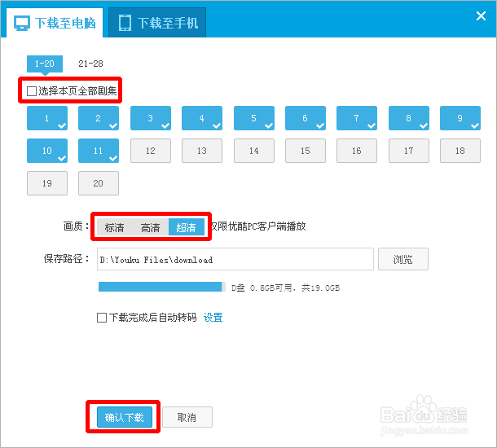Close the download dialog with X
Screen dimensions: 497x448
coord(481,15)
